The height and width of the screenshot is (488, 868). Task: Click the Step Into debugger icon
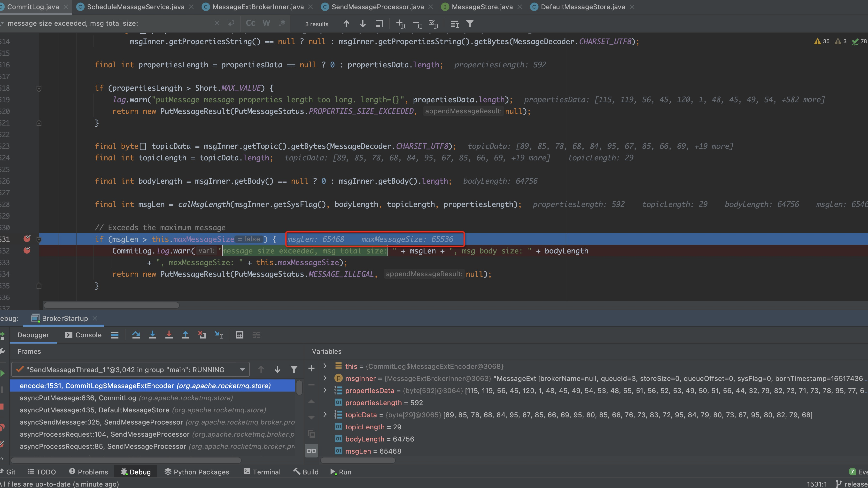[x=152, y=335]
